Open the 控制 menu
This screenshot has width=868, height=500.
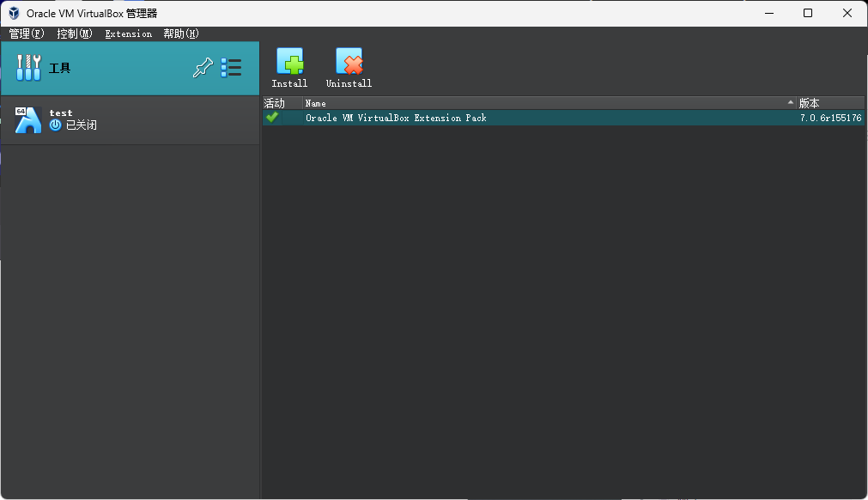click(75, 34)
